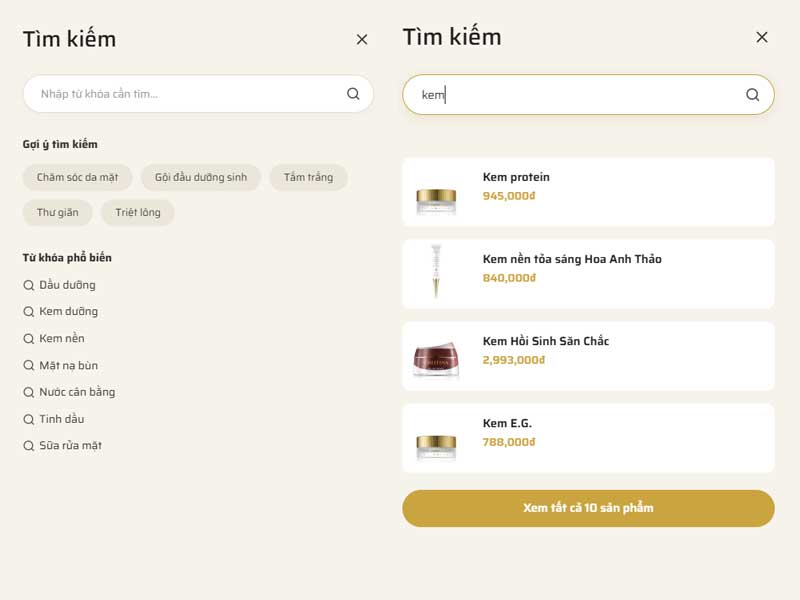Click the search magnifier icon in the empty search box
The width and height of the screenshot is (800, 600).
(x=353, y=94)
